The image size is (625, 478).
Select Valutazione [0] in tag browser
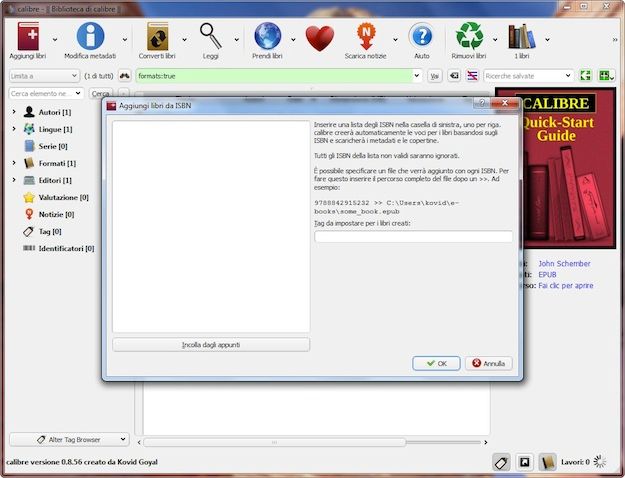(63, 197)
